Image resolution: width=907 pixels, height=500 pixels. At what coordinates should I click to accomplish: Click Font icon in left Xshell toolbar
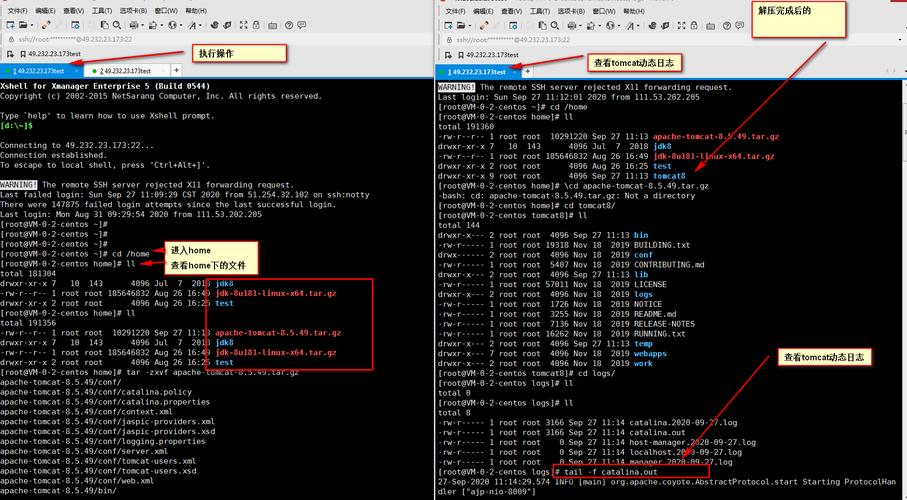(x=193, y=25)
